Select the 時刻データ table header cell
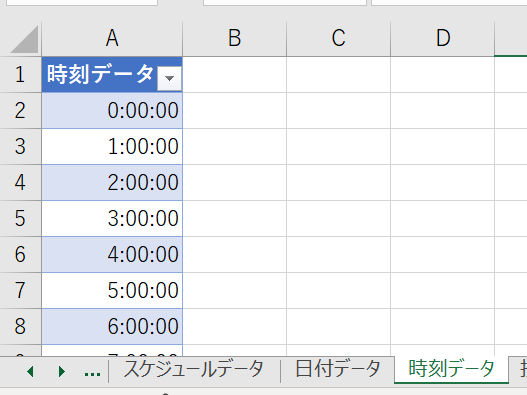 coord(112,75)
